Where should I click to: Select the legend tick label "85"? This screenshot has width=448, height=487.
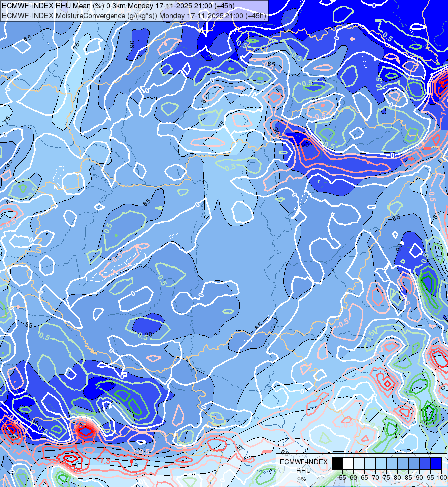click(408, 478)
